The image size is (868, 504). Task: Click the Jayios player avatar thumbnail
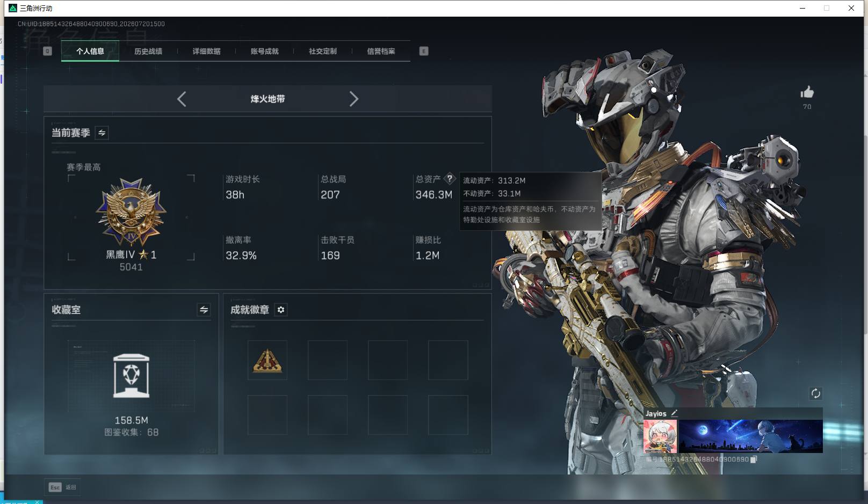coord(660,436)
